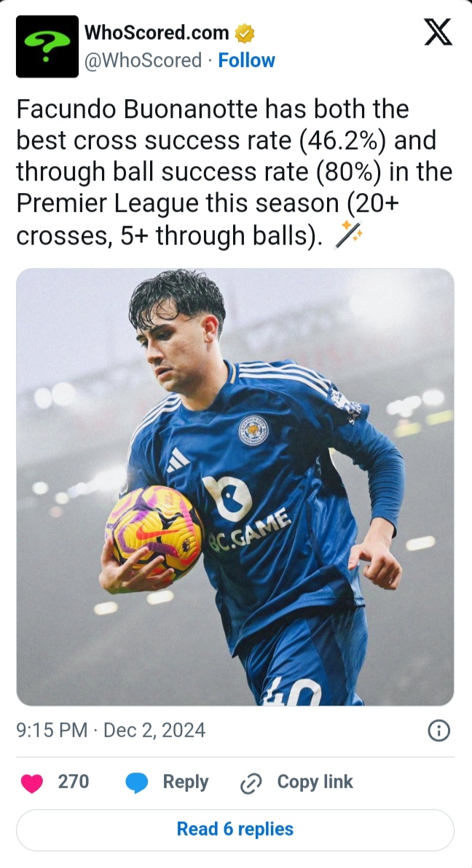Open the Buonanotte player photo
This screenshot has height=868, width=472.
pyautogui.click(x=235, y=486)
